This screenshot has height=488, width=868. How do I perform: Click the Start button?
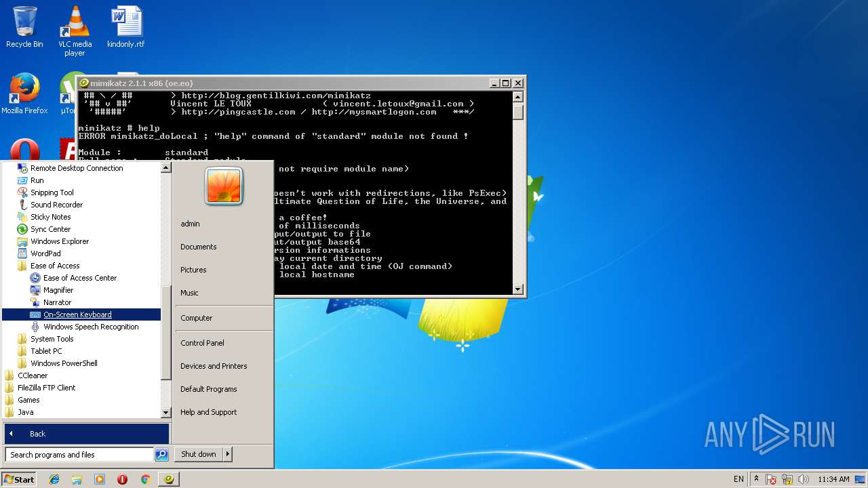click(19, 479)
